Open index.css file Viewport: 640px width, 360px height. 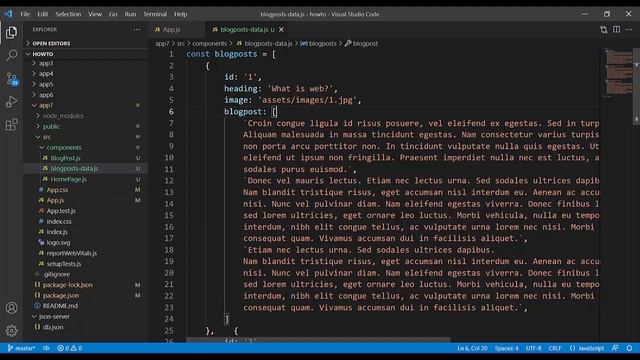pyautogui.click(x=59, y=222)
